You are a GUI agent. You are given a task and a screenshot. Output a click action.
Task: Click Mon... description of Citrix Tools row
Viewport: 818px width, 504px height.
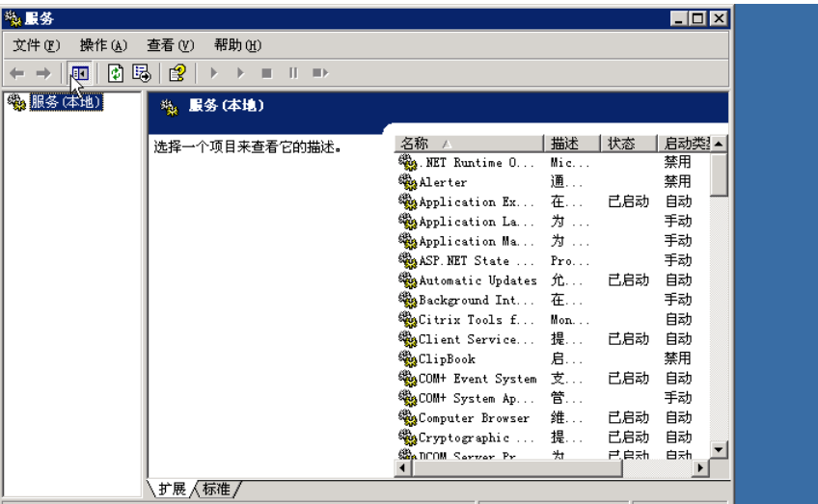[x=570, y=320]
